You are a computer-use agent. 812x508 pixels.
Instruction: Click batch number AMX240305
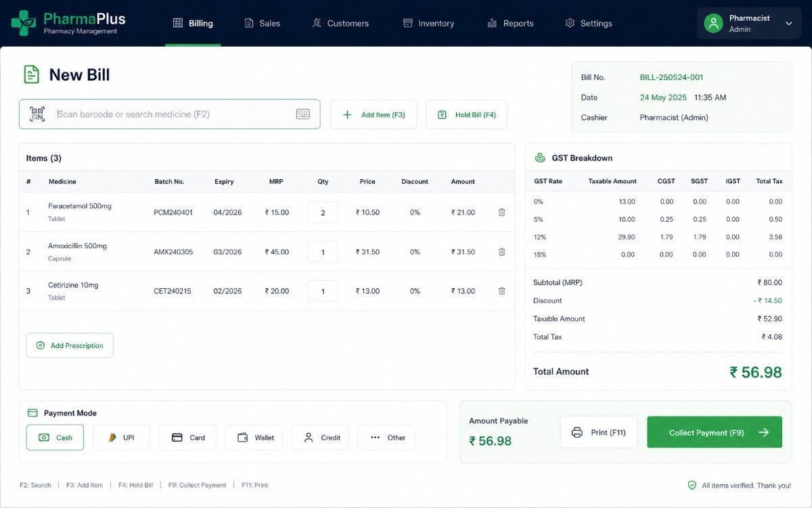tap(173, 252)
